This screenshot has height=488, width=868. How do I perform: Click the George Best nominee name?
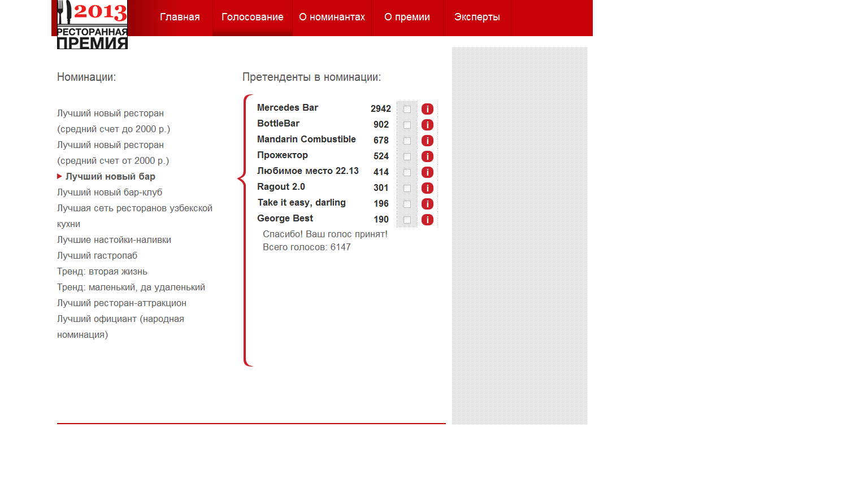(x=285, y=219)
